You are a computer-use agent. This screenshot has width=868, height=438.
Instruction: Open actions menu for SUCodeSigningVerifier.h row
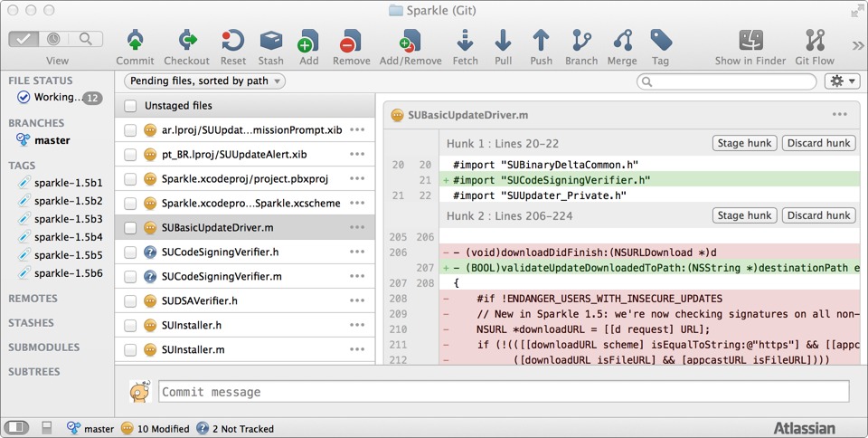click(x=357, y=252)
